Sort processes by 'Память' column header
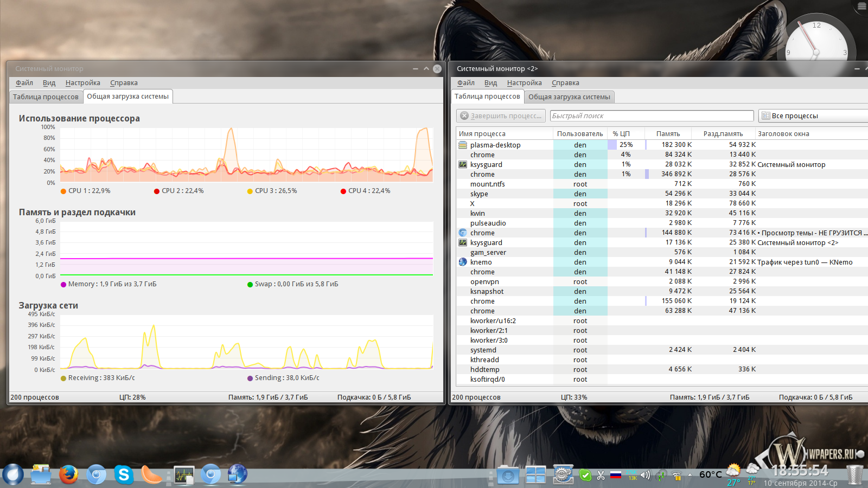Image resolution: width=868 pixels, height=488 pixels. click(668, 133)
